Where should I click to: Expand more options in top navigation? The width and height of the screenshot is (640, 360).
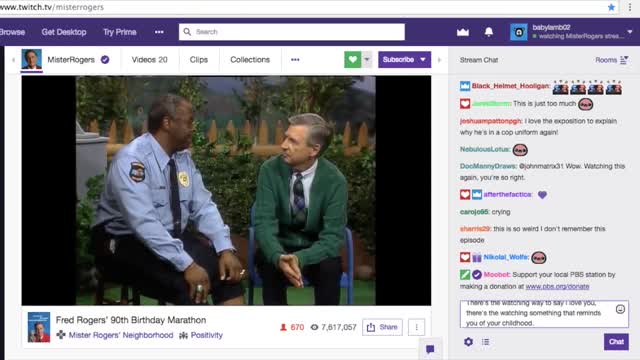click(x=159, y=32)
